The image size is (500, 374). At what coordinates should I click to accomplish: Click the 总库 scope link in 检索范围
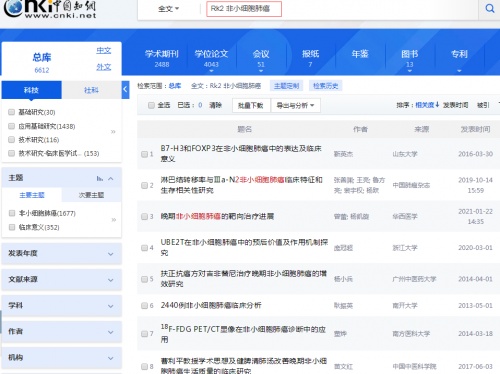[x=175, y=86]
